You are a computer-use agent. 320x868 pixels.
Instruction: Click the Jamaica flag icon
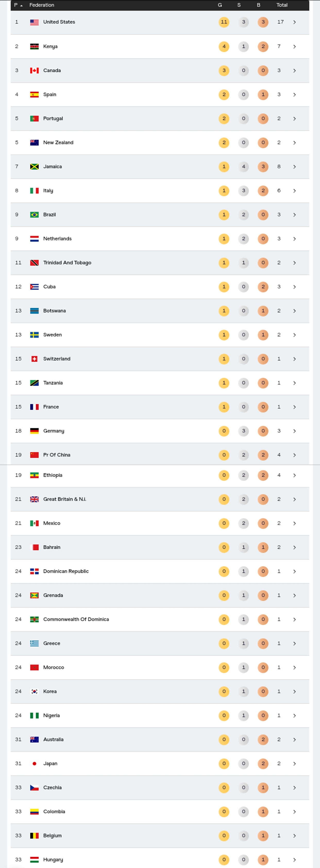[x=34, y=166]
